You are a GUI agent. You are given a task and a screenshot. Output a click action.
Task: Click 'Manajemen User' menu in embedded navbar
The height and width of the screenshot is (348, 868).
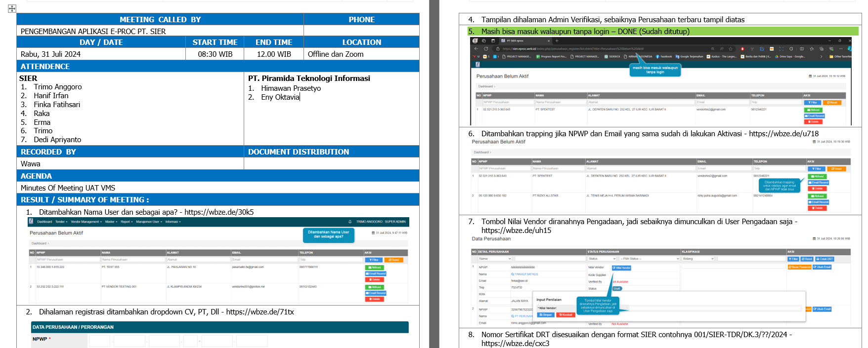pyautogui.click(x=149, y=222)
